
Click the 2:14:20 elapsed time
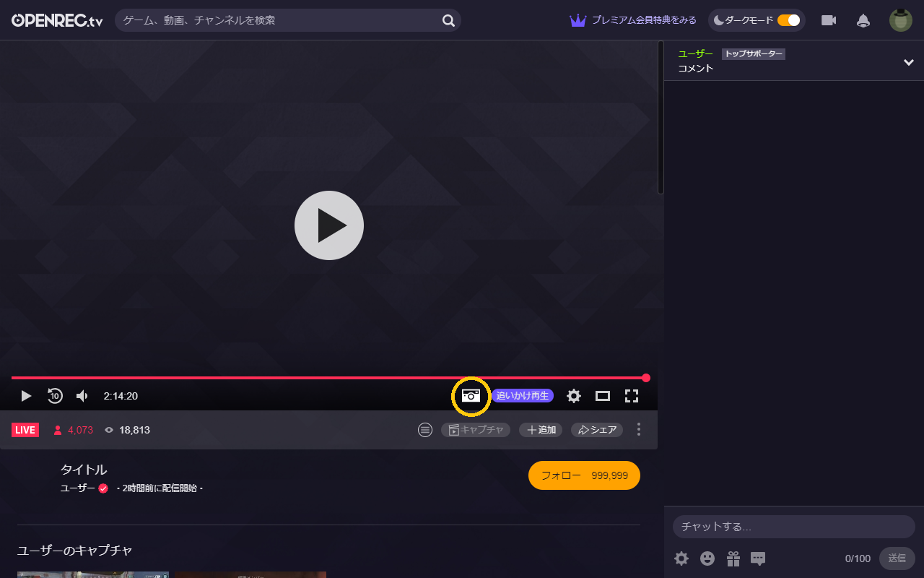click(x=121, y=396)
